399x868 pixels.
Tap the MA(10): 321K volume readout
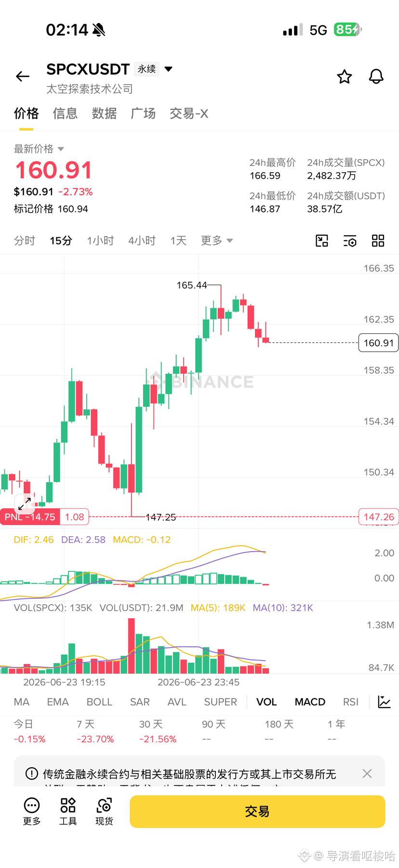point(283,608)
